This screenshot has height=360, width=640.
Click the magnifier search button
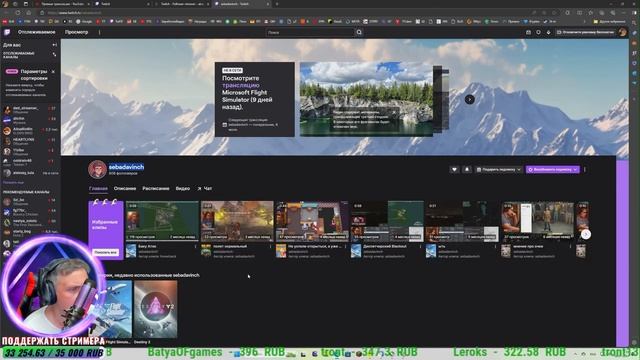point(359,32)
